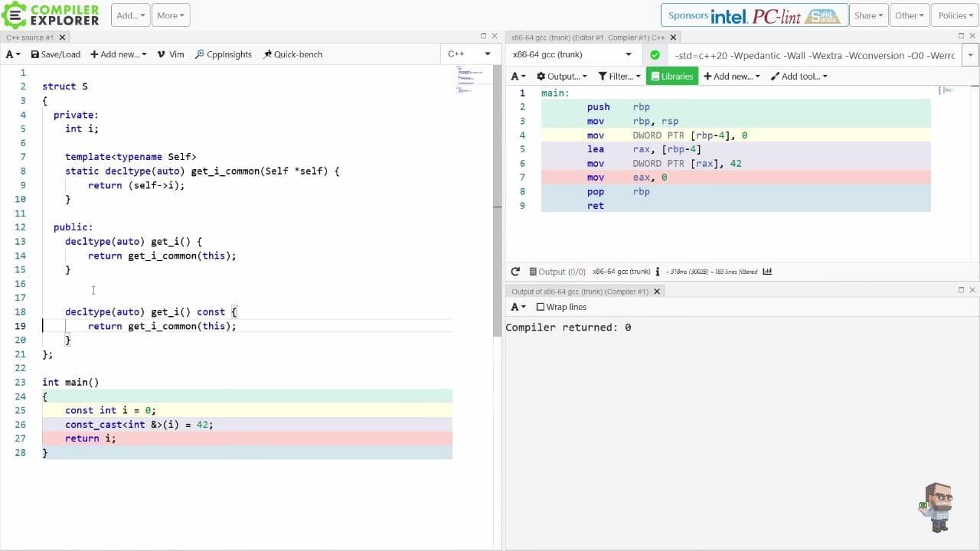Click the 'main:' assembly label
This screenshot has height=551, width=980.
point(555,93)
